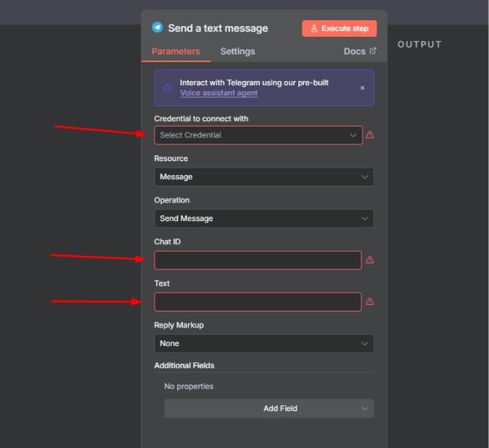Click the warning icon beside Chat ID

pyautogui.click(x=370, y=260)
